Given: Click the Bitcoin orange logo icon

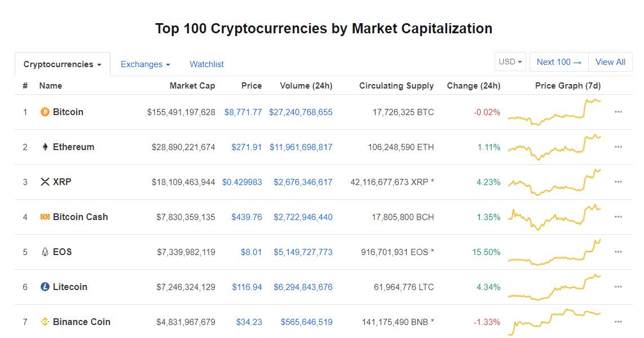Looking at the screenshot, I should click(45, 112).
